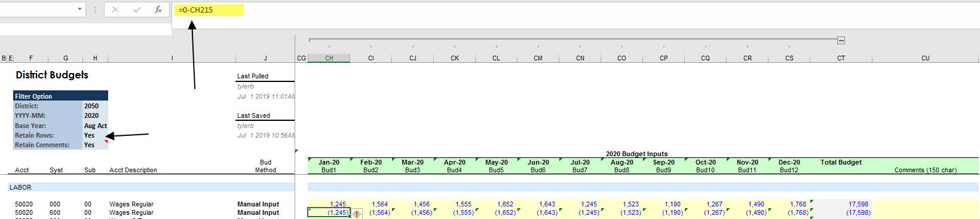980x219 pixels.
Task: Open the Insert Function fx dialog
Action: [158, 10]
